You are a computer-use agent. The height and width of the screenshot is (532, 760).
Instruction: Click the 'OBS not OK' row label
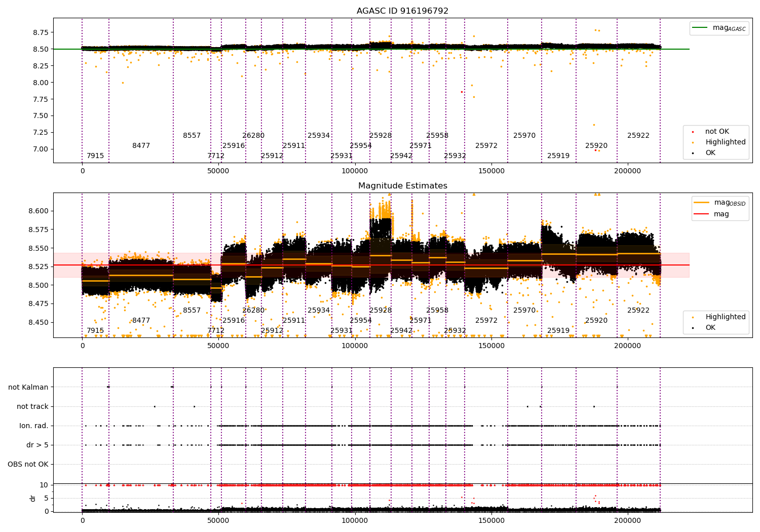[x=28, y=464]
